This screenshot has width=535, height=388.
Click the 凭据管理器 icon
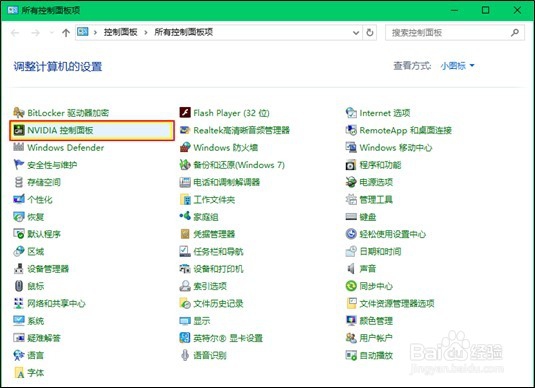[x=185, y=234]
